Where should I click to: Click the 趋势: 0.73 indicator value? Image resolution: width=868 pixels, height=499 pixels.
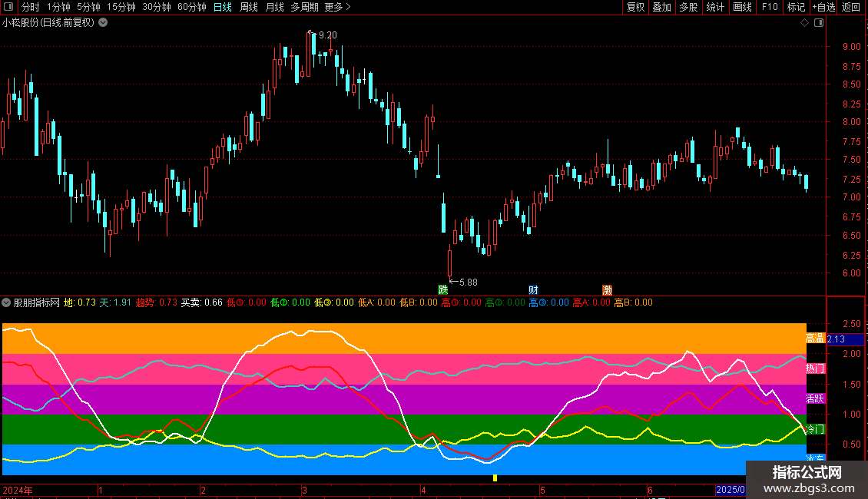[x=157, y=302]
